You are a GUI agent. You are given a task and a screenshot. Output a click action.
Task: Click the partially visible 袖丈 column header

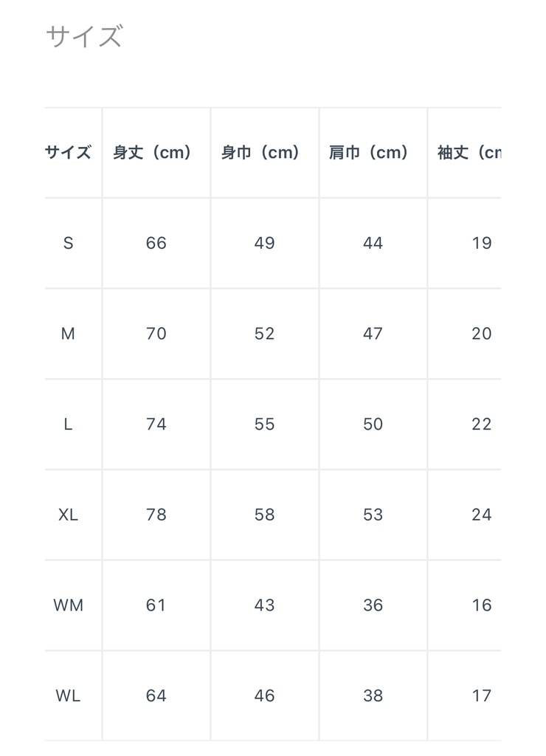pos(469,153)
